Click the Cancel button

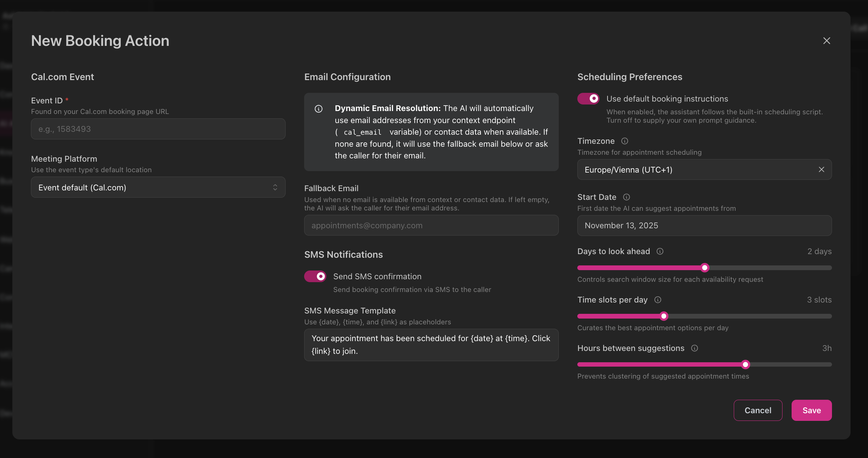758,410
